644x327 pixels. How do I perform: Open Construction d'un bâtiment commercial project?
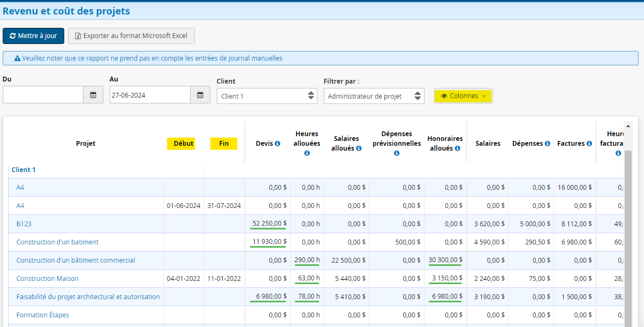coord(75,261)
